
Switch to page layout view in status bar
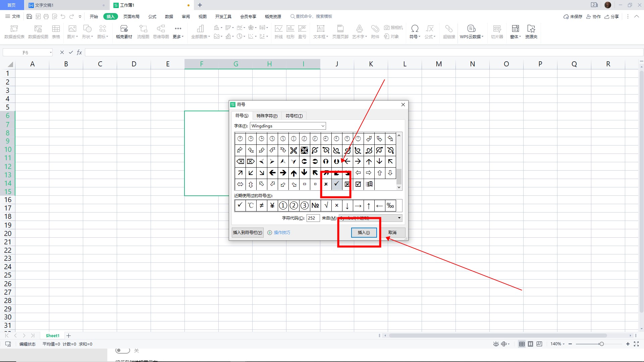click(x=530, y=344)
